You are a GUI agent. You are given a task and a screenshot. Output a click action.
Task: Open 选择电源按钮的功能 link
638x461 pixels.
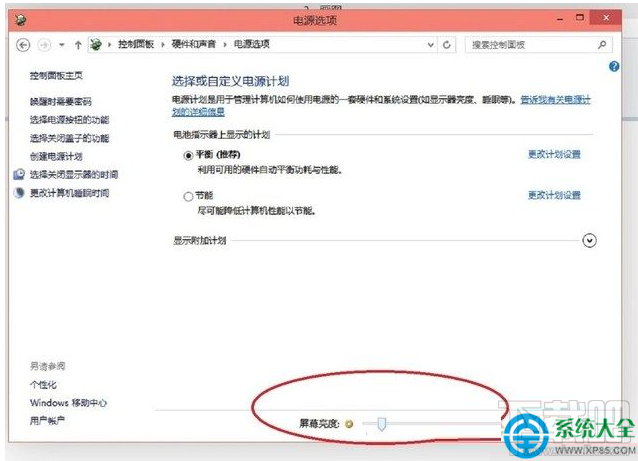click(x=70, y=120)
